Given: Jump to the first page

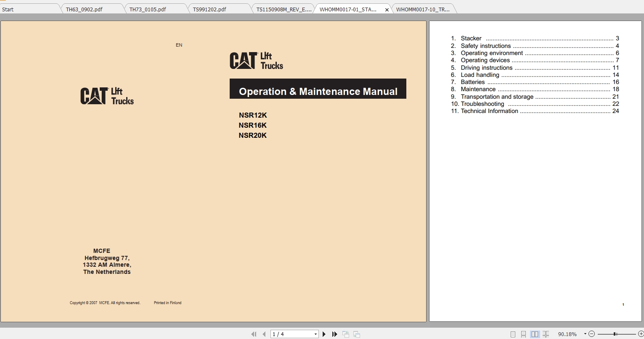Looking at the screenshot, I should click(254, 334).
